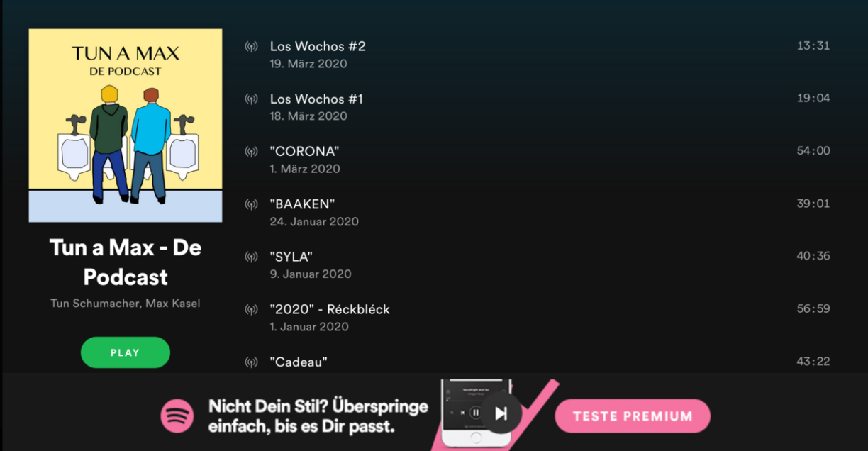Viewport: 868px width, 451px height.
Task: Click the skip-forward icon in the ad banner
Action: [501, 413]
